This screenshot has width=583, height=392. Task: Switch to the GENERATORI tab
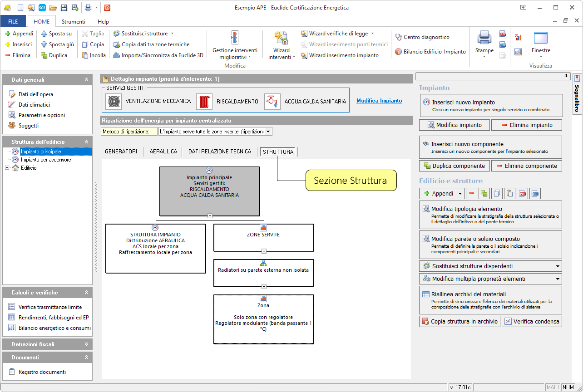(x=121, y=152)
